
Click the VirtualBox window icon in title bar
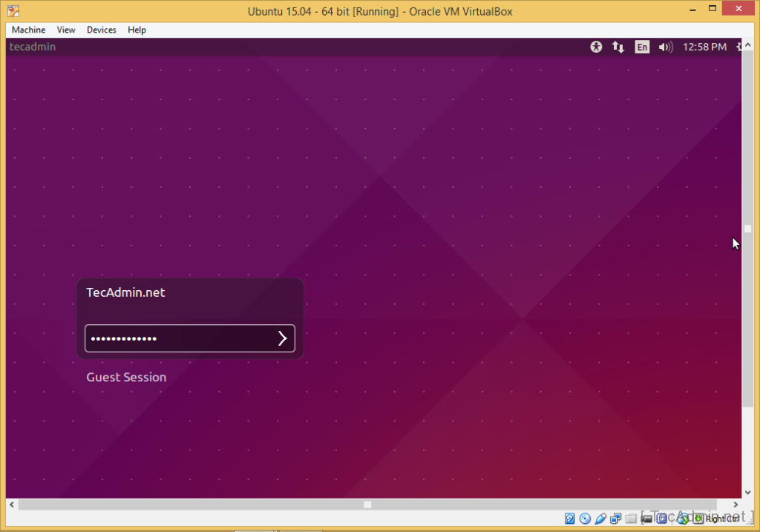pos(13,11)
